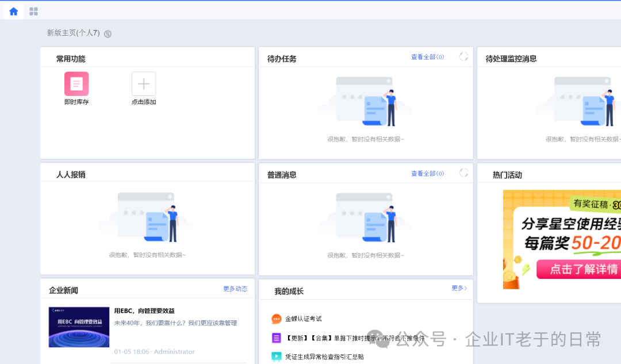Click the orange chat icon beside 金蝶认证考试
Viewport: 621px width, 364px height.
[x=275, y=319]
